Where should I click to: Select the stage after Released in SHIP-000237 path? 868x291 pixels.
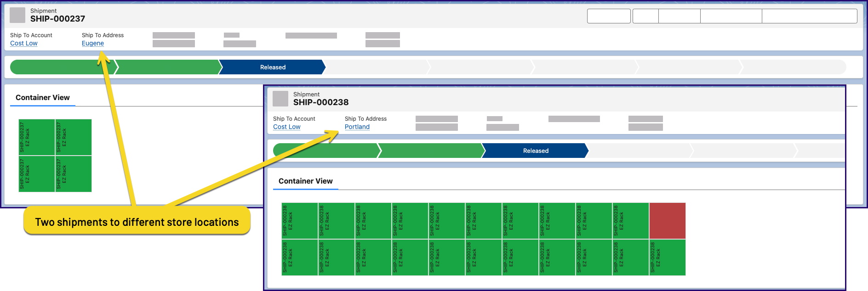pos(377,67)
